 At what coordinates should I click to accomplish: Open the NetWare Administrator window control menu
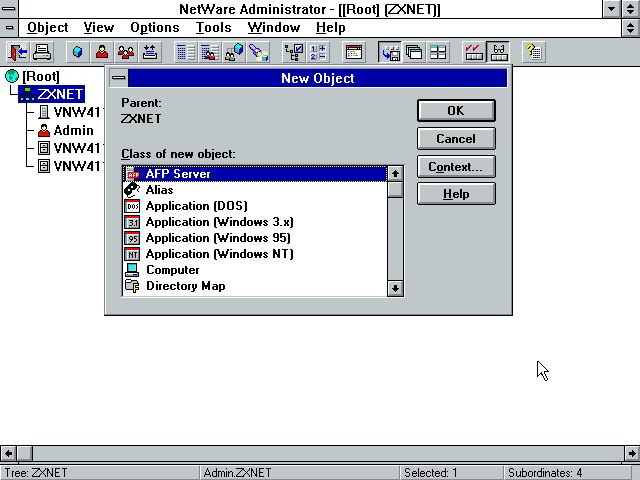coord(9,9)
